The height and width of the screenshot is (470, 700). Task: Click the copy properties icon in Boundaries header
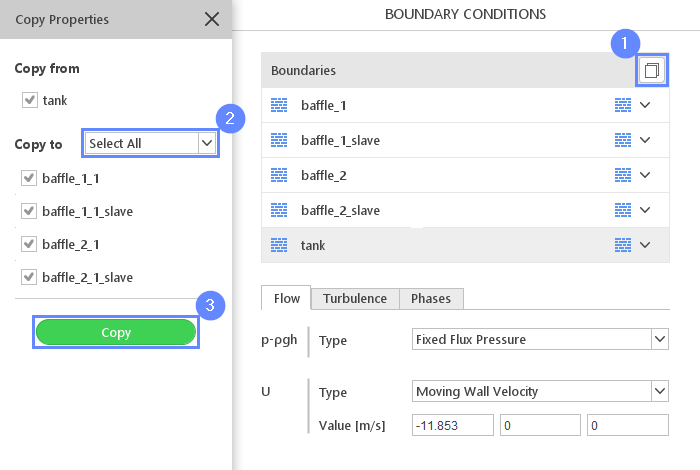tap(651, 70)
